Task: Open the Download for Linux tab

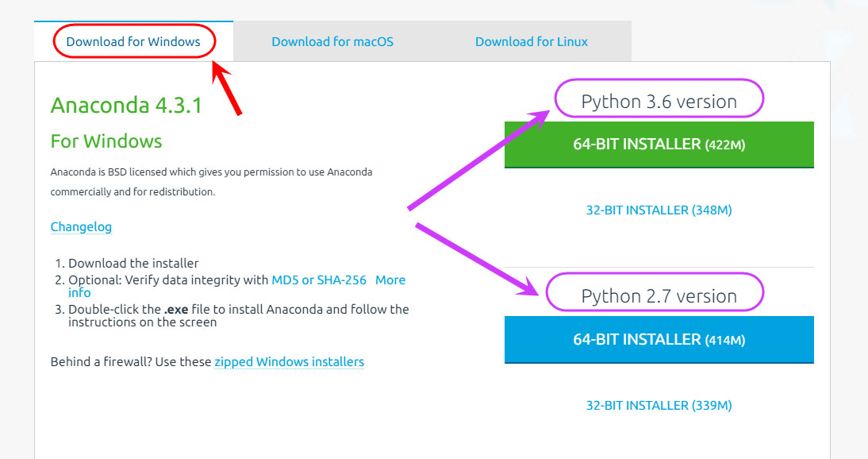Action: 532,41
